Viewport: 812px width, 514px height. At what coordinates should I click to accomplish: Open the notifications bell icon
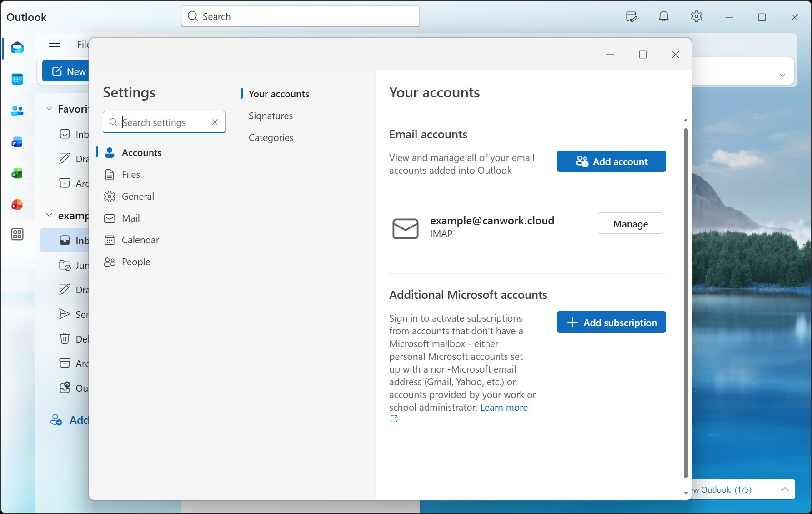tap(663, 17)
